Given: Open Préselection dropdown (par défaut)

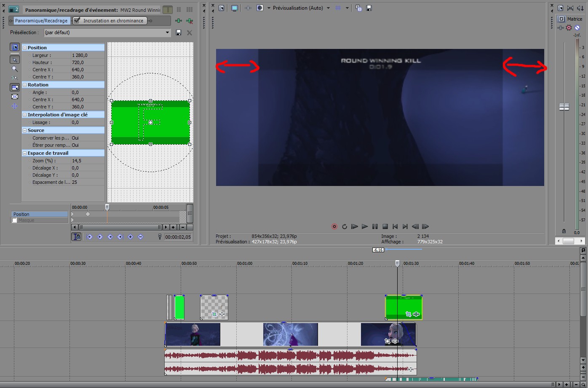Looking at the screenshot, I should click(x=107, y=32).
